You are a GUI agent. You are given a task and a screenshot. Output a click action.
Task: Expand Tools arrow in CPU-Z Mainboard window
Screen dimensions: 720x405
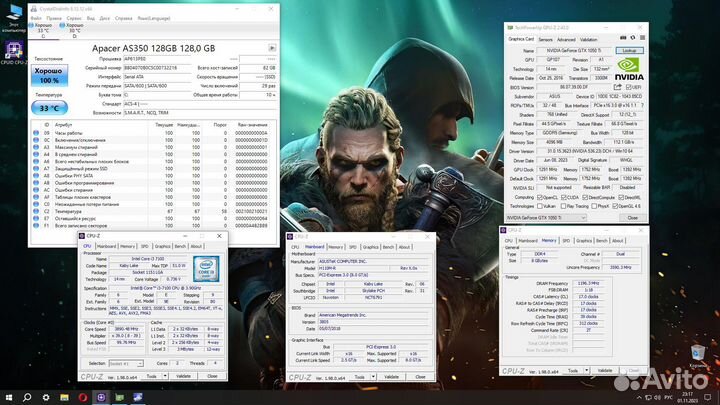click(x=373, y=377)
